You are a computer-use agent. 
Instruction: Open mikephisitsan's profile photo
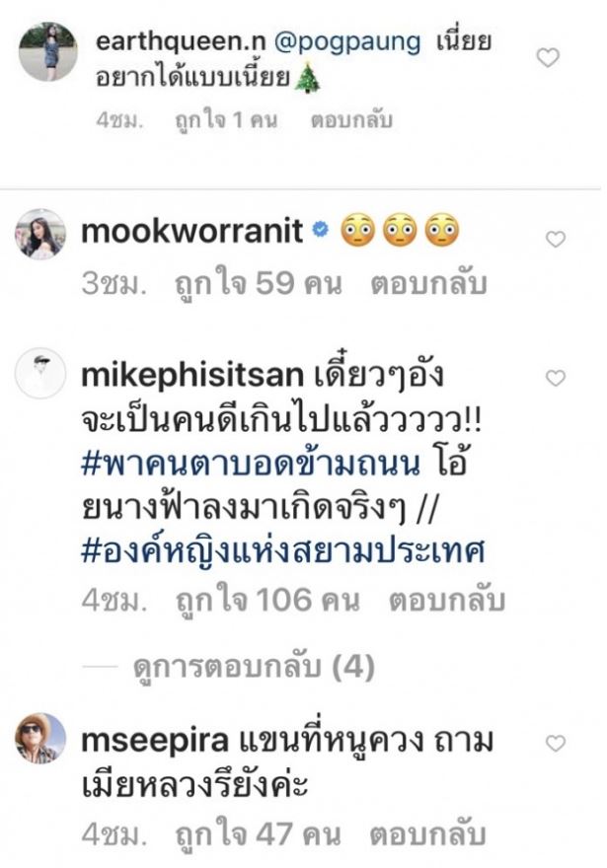coord(40,373)
